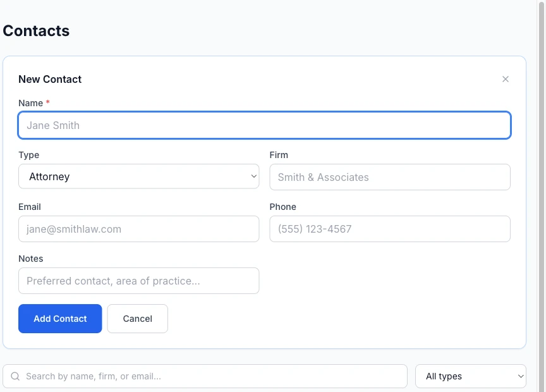Viewport: 546px width, 392px height.
Task: Close the New Contact form with X icon
Action: pos(506,79)
